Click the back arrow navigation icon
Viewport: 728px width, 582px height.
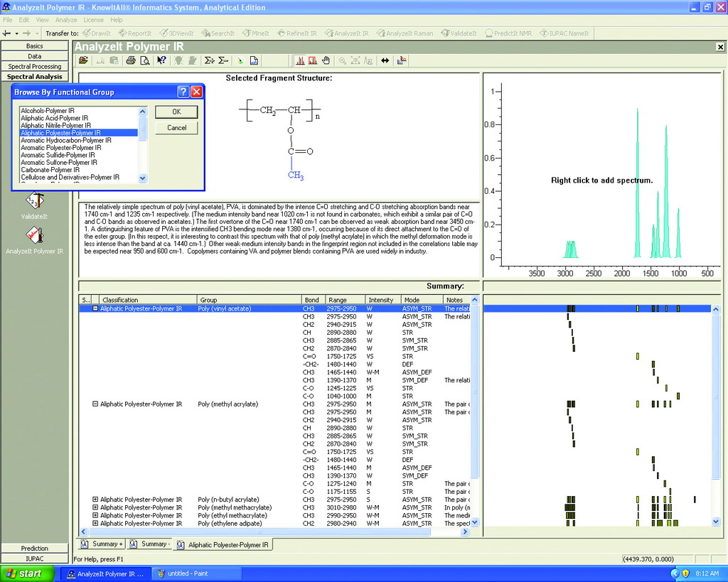tap(6, 33)
